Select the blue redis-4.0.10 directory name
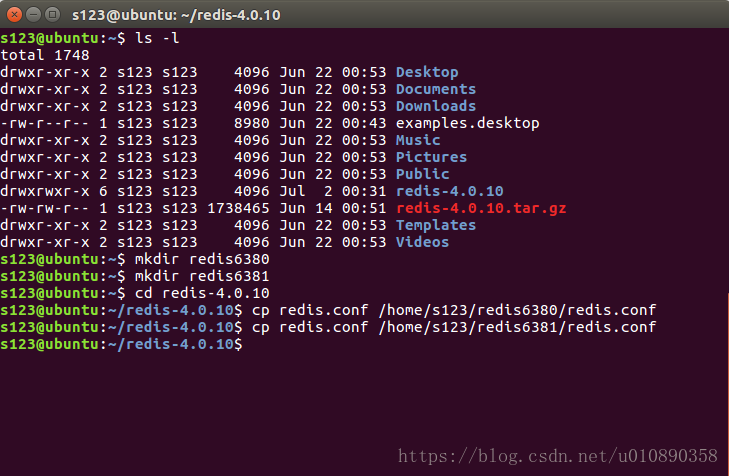Image resolution: width=729 pixels, height=476 pixels. tap(449, 191)
